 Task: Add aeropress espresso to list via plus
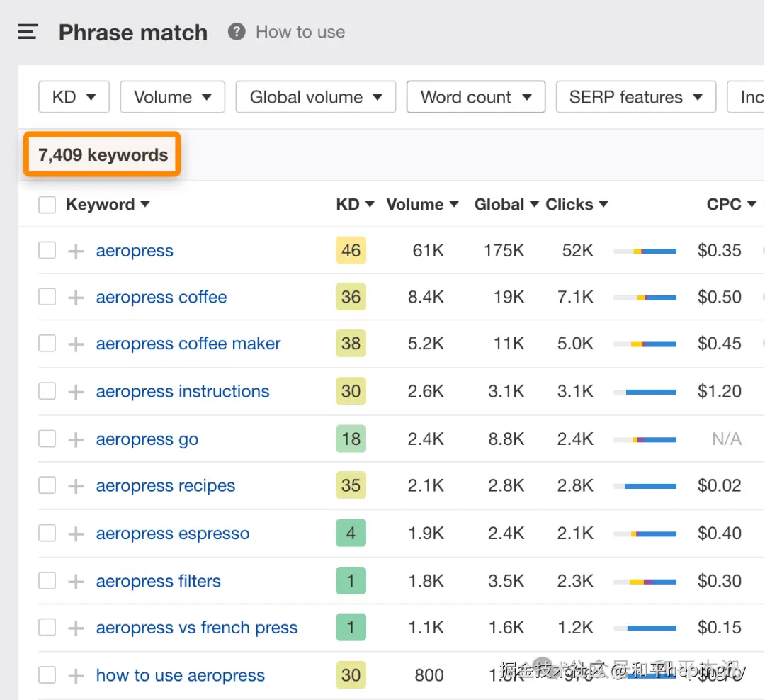tap(76, 534)
